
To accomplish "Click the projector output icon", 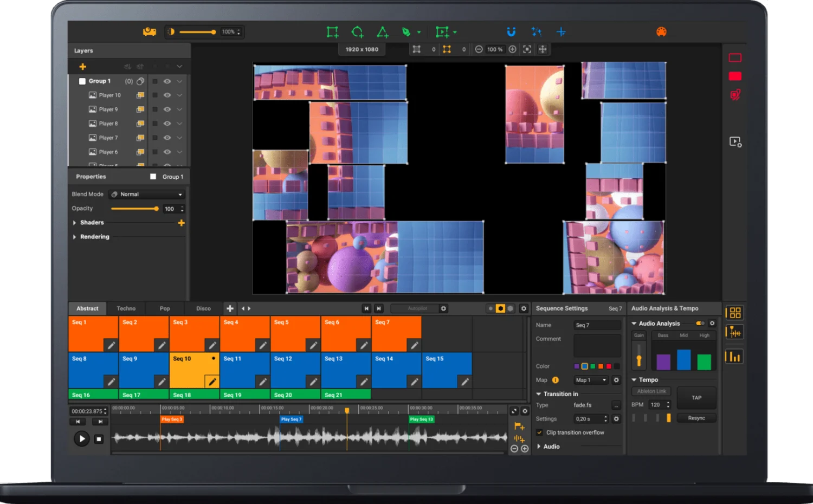I will pyautogui.click(x=150, y=31).
